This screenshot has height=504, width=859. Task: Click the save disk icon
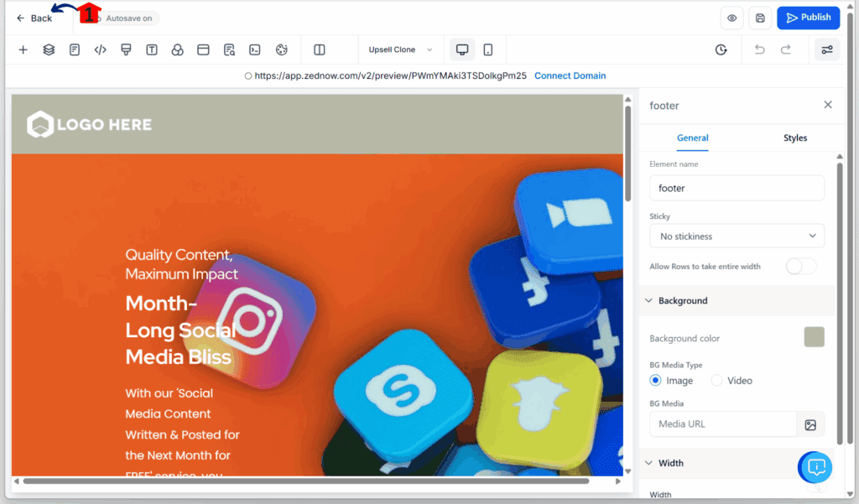pos(760,18)
